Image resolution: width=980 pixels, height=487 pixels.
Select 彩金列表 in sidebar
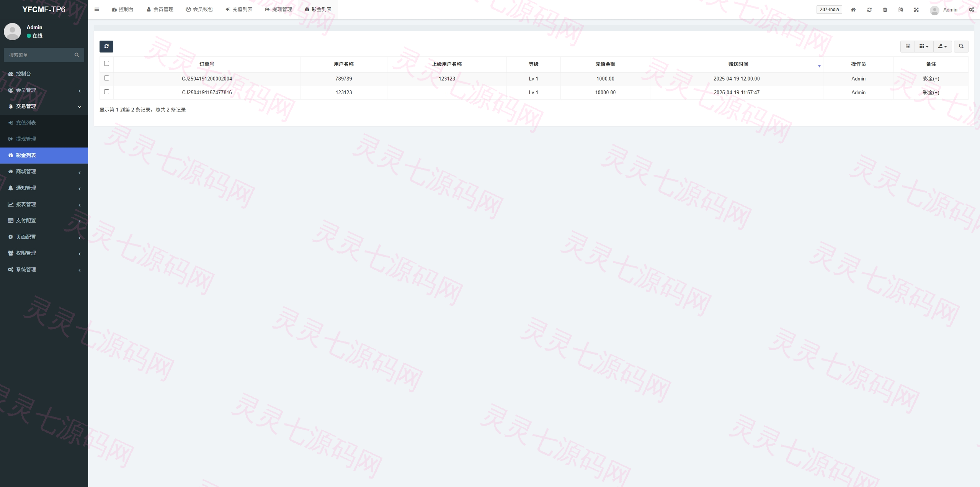[44, 156]
